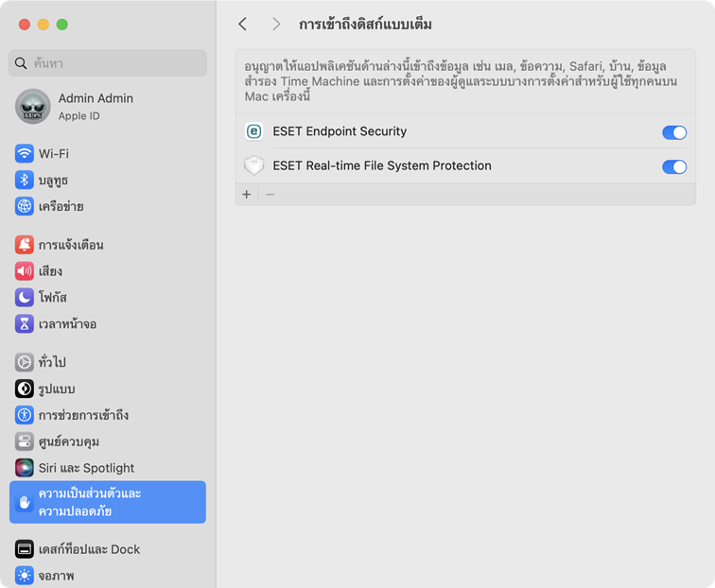Open Screen Time hourglass icon (เวลาหน้าจอ)
Screen dimensions: 715x588
25,324
